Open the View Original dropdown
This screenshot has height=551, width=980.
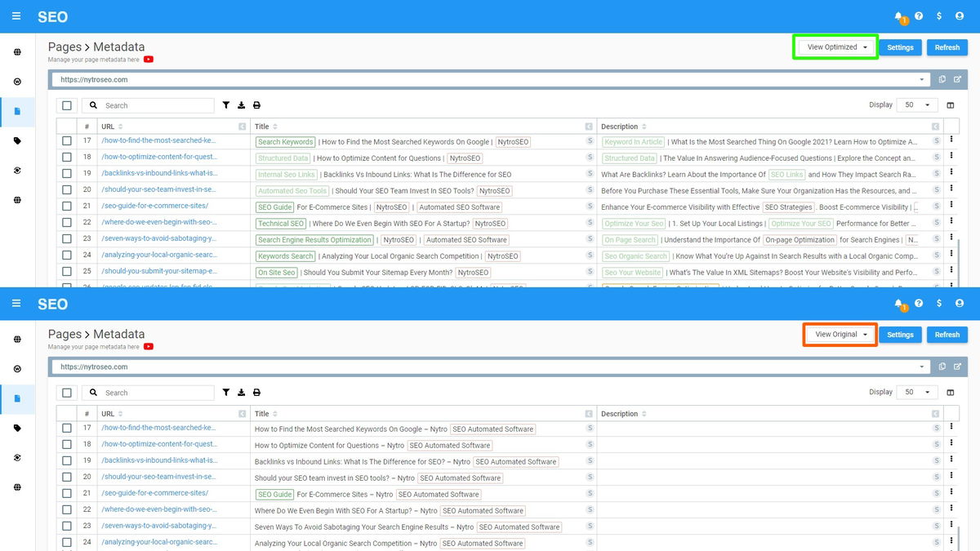[x=840, y=334]
